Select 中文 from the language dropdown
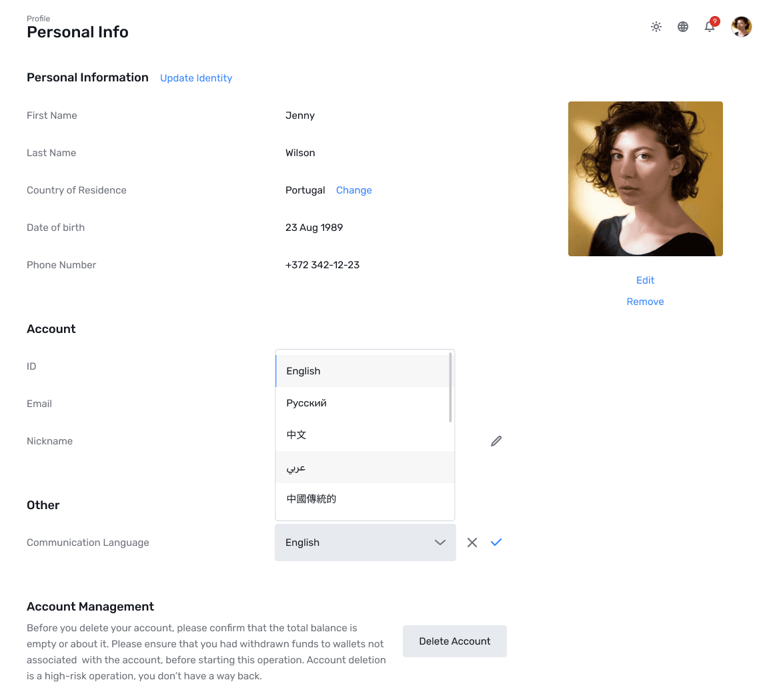 coord(296,434)
